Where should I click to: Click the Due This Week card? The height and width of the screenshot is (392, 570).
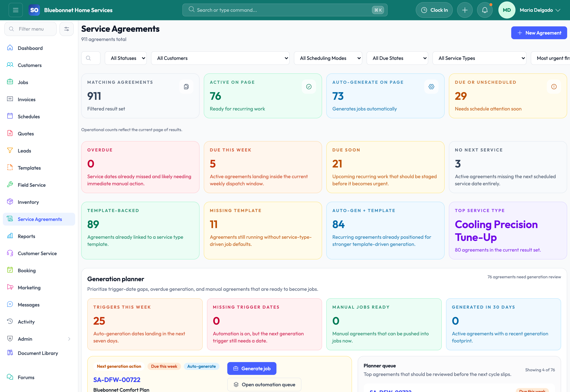(x=263, y=167)
